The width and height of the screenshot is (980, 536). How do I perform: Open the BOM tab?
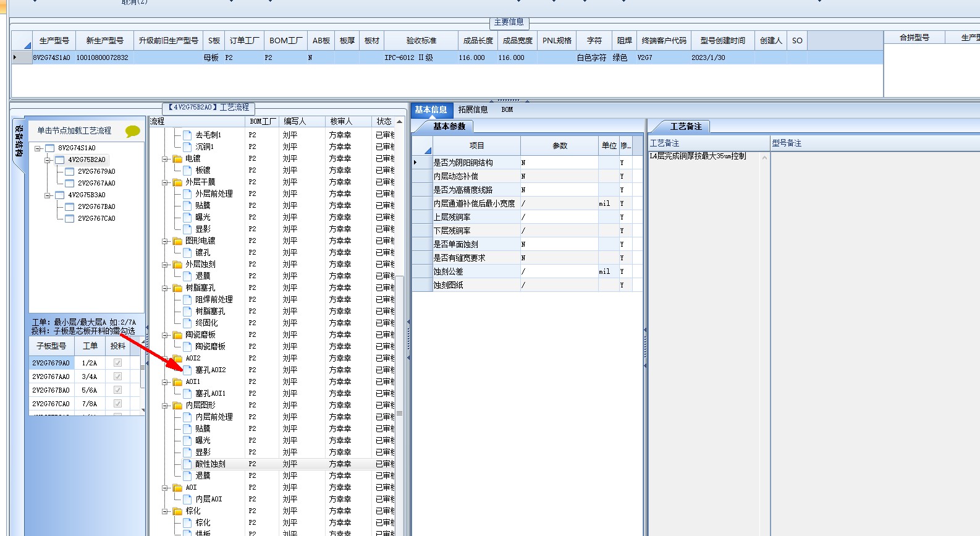pos(507,110)
